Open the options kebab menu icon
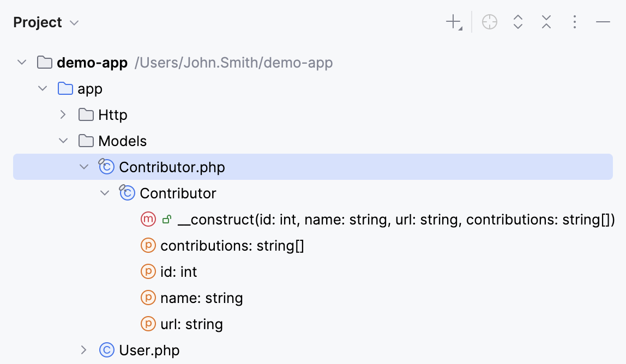The height and width of the screenshot is (364, 626). [x=575, y=22]
